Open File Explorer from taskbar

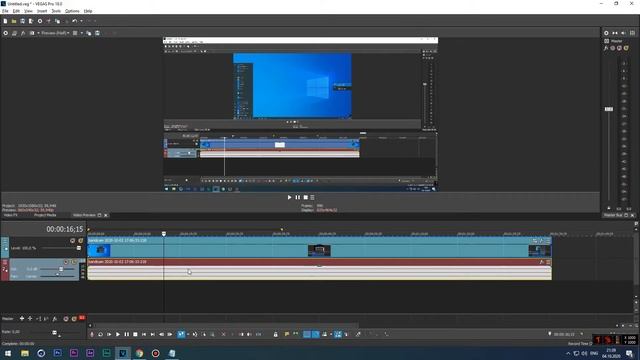25,353
